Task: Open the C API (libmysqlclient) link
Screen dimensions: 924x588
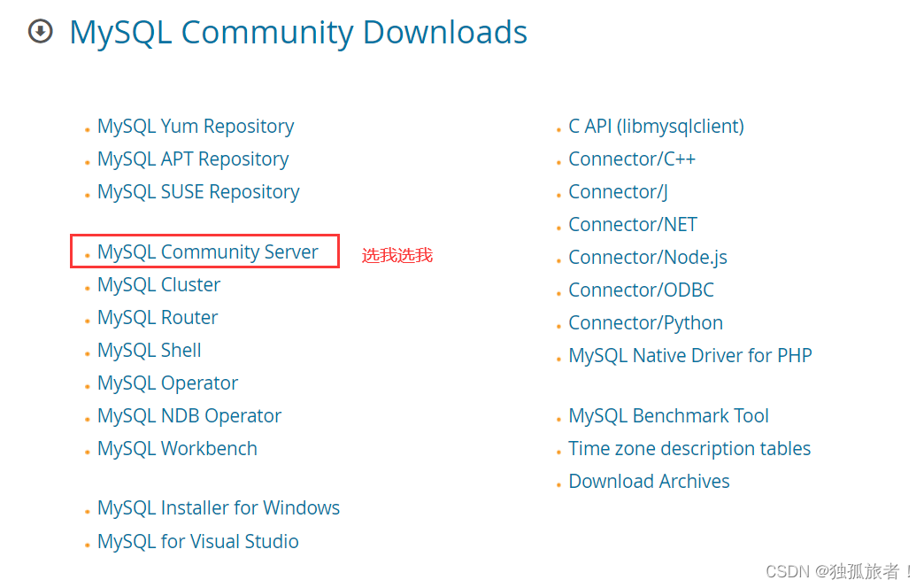Action: tap(657, 127)
